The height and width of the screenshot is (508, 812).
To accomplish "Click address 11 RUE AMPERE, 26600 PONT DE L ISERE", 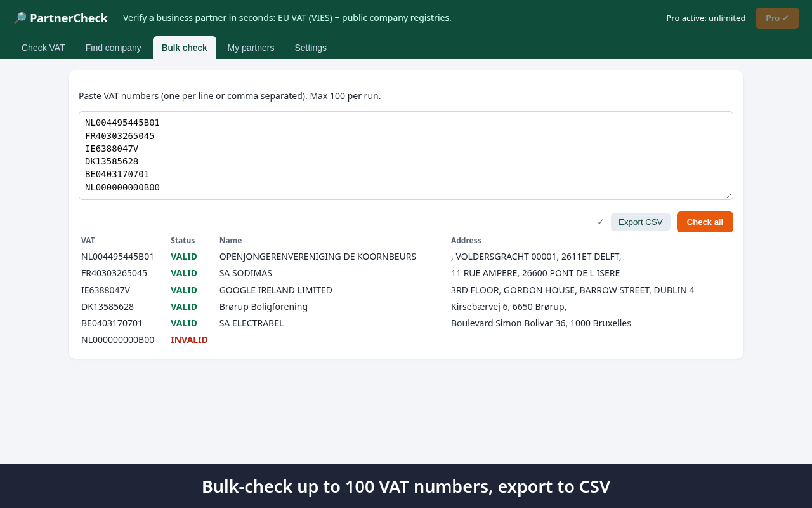I will coord(535,273).
